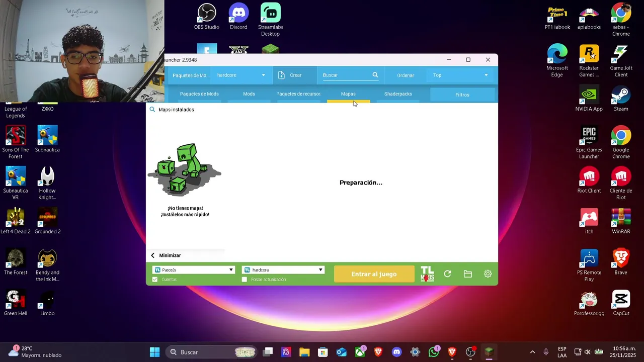The width and height of the screenshot is (644, 362).
Task: Open Brave desktop icon
Action: [x=621, y=261]
